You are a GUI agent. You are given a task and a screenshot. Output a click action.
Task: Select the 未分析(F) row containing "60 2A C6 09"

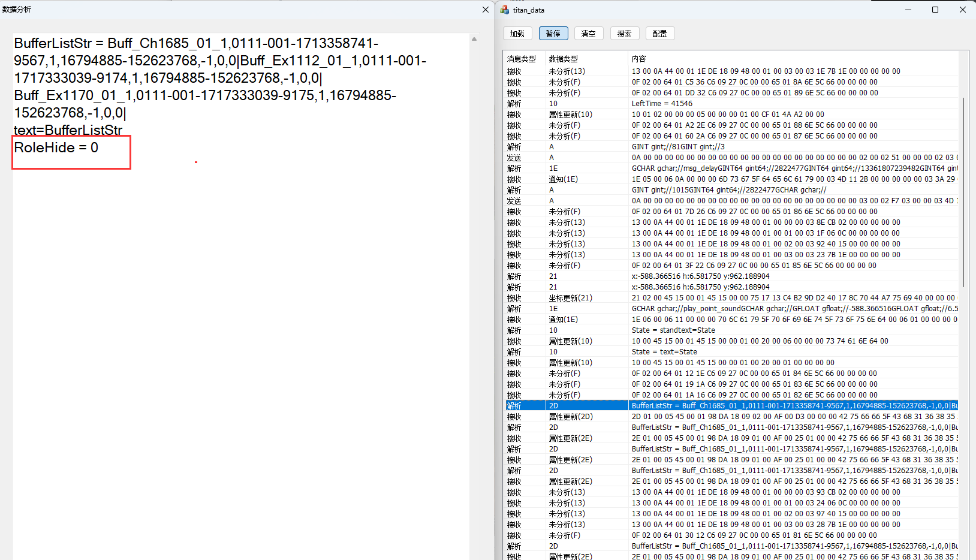731,136
